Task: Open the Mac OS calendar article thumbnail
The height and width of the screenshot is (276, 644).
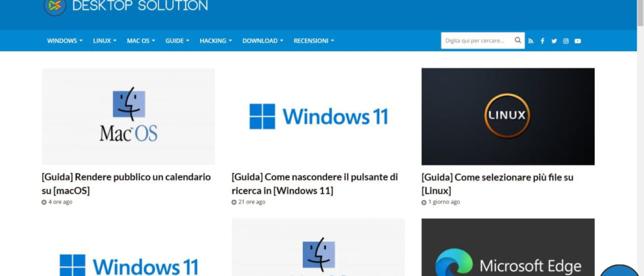Action: (128, 116)
